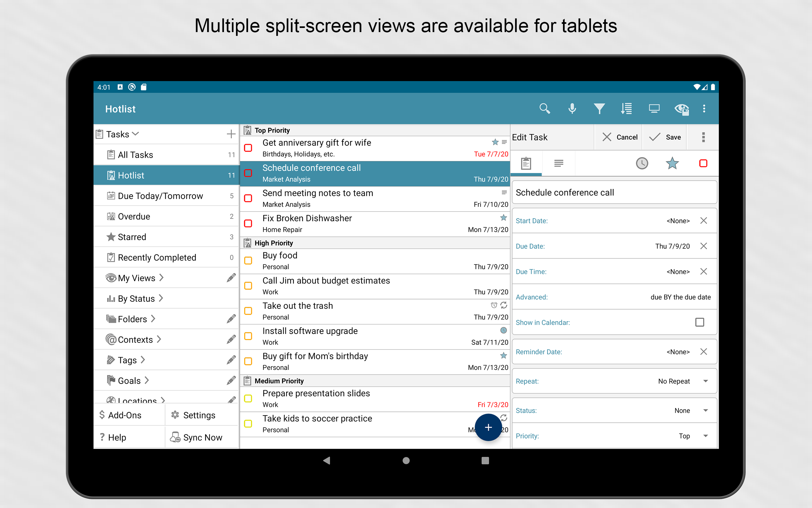The width and height of the screenshot is (812, 508).
Task: Tap the clock timer icon in Edit Task
Action: coord(642,163)
